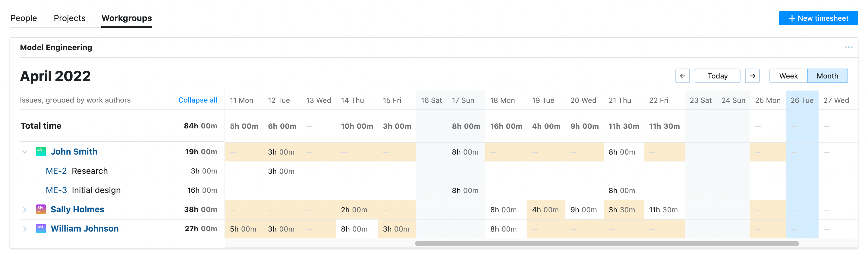Expand Sally Holmes's issues

(25, 210)
